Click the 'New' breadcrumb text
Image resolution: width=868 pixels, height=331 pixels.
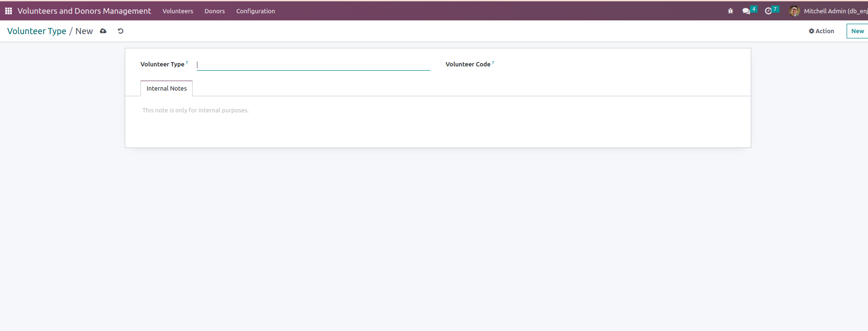point(84,31)
